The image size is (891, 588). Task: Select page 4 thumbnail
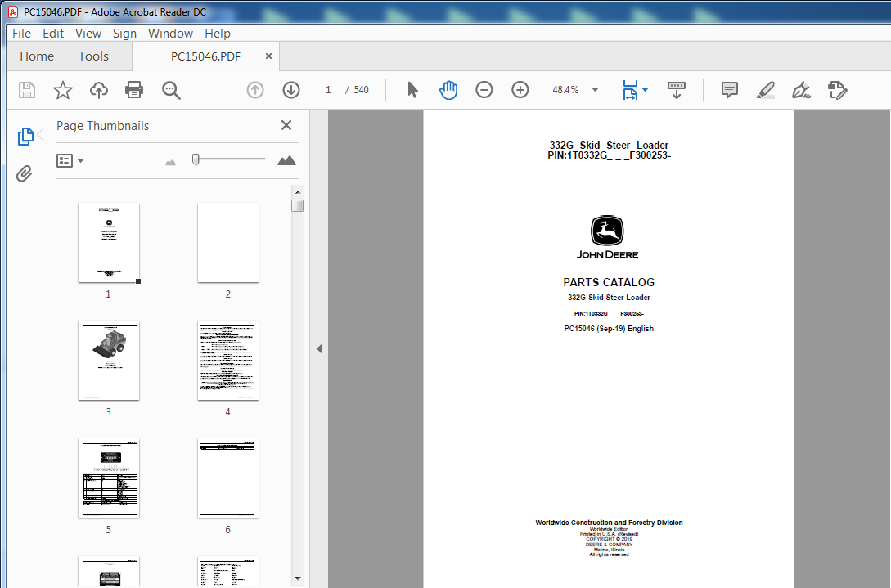pos(228,360)
